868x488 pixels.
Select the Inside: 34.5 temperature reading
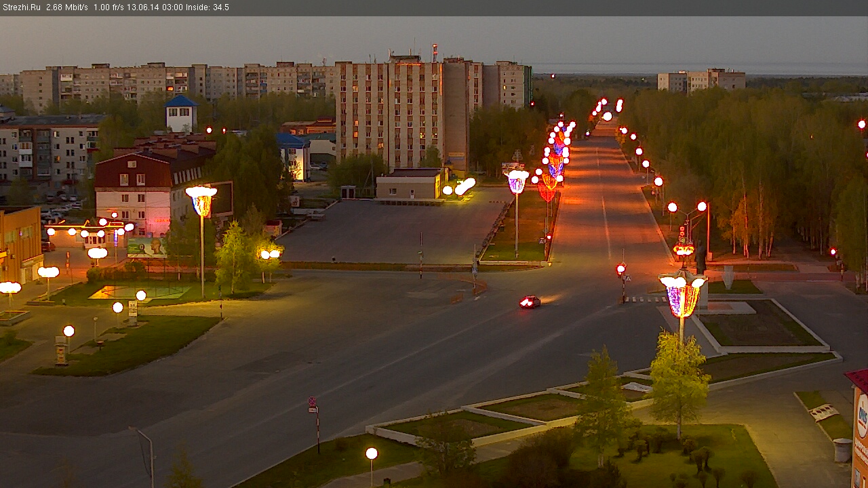208,7
